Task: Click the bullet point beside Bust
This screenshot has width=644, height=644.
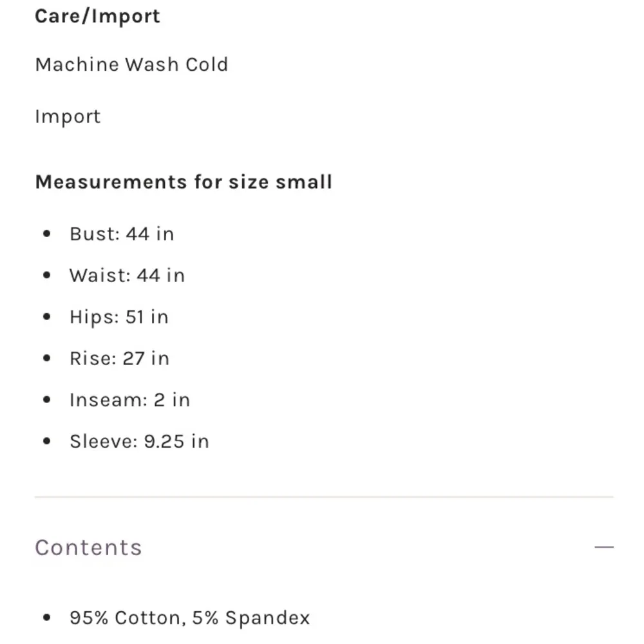Action: tap(46, 234)
